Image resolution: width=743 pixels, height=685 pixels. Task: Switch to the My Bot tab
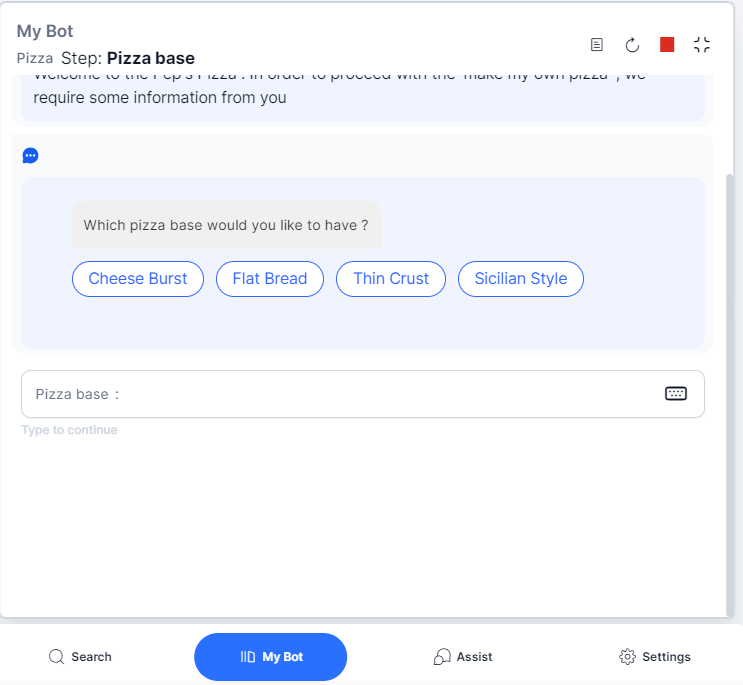tap(271, 657)
